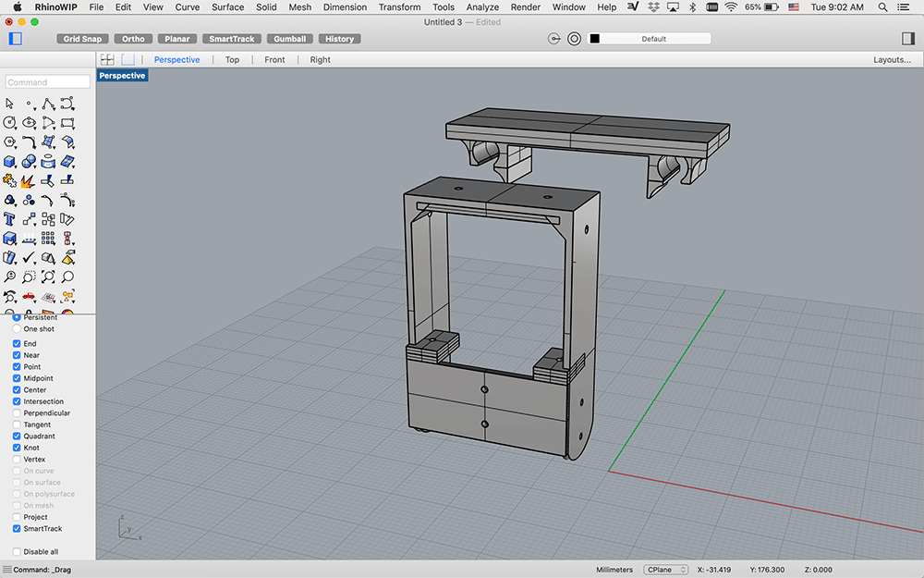Viewport: 924px width, 578px height.
Task: Select the Circle drawing tool
Action: point(9,123)
